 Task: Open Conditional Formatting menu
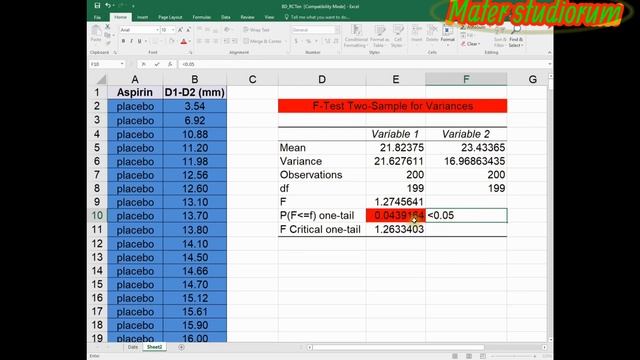click(x=356, y=36)
